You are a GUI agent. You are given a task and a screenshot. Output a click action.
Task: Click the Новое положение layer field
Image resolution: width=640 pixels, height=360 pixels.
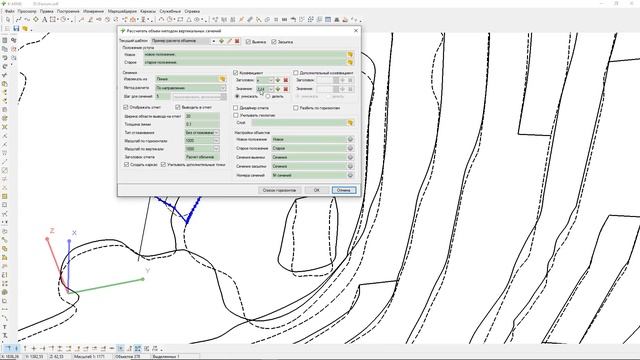point(309,140)
